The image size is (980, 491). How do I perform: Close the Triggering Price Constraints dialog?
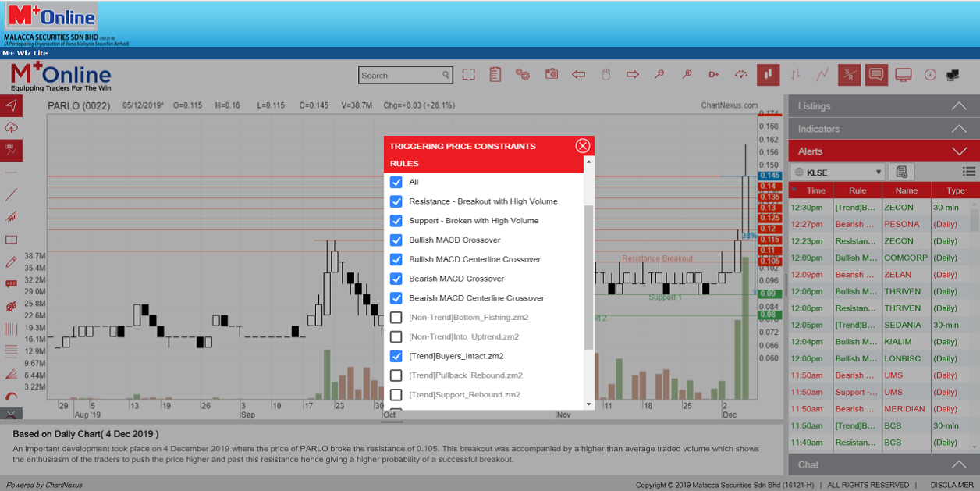pyautogui.click(x=582, y=146)
